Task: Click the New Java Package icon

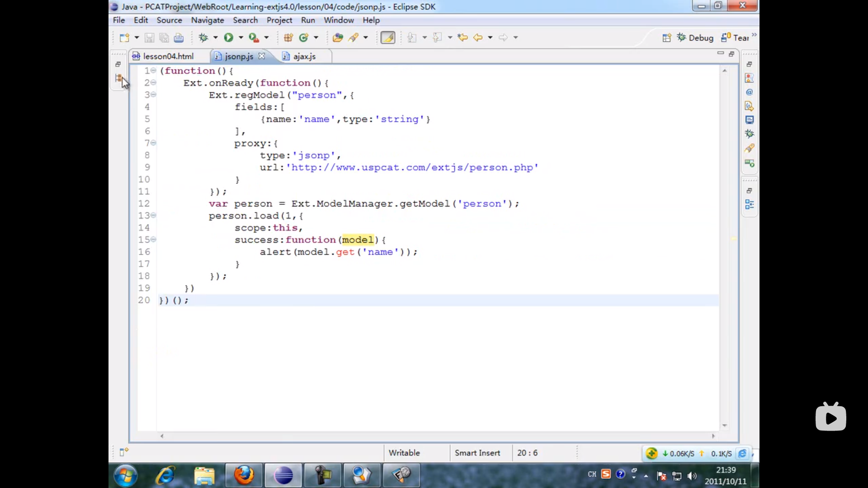Action: click(x=288, y=38)
